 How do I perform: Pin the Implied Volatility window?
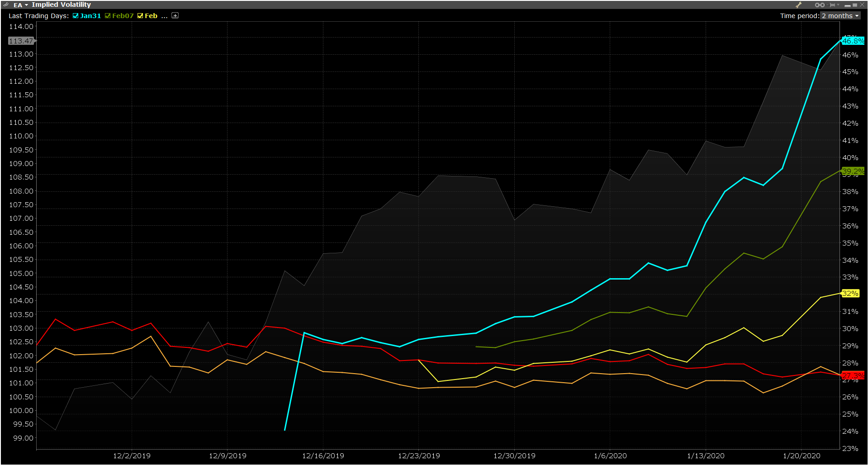[832, 5]
